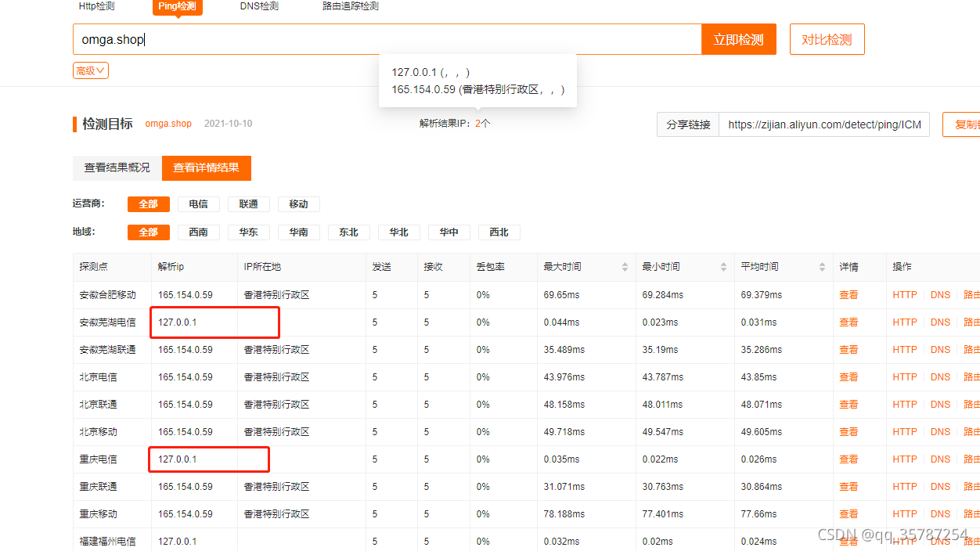Sort by 最小时间 column arrows
This screenshot has width=980, height=551.
click(723, 267)
